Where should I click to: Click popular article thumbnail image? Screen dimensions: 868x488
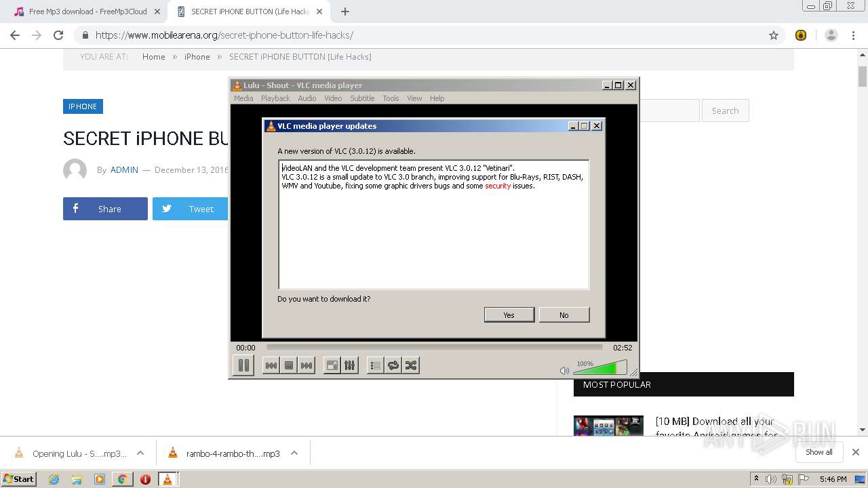pyautogui.click(x=608, y=426)
